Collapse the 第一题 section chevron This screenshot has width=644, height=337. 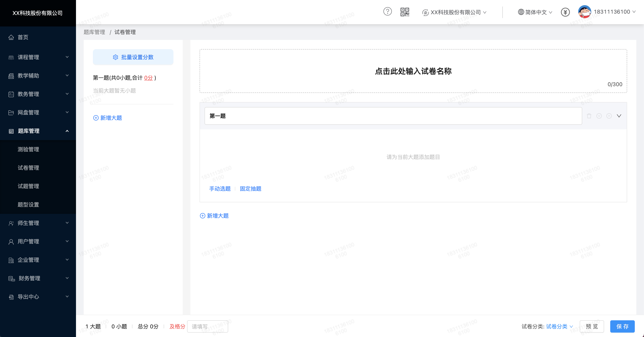[619, 116]
